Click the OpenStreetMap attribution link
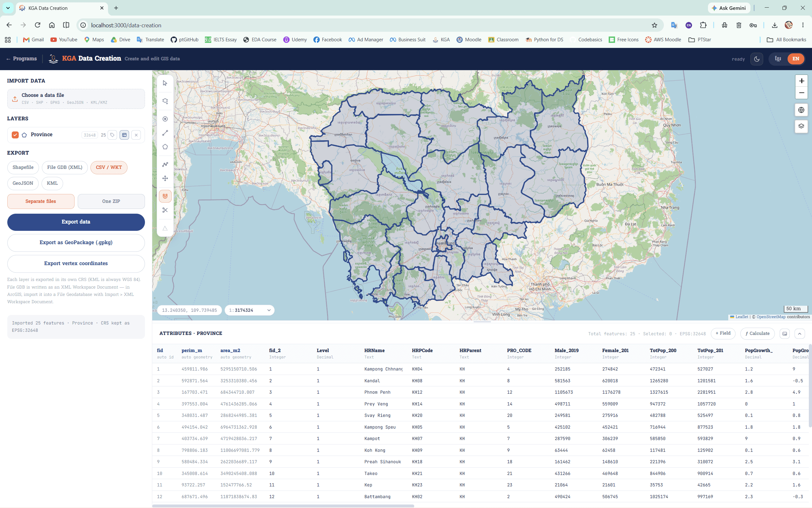812x508 pixels. pos(771,317)
